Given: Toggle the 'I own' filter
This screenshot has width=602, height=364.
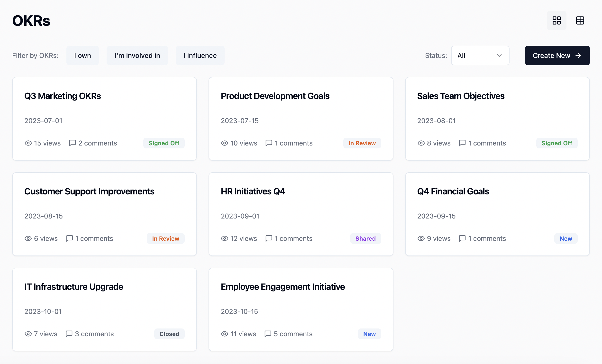Looking at the screenshot, I should click(82, 55).
